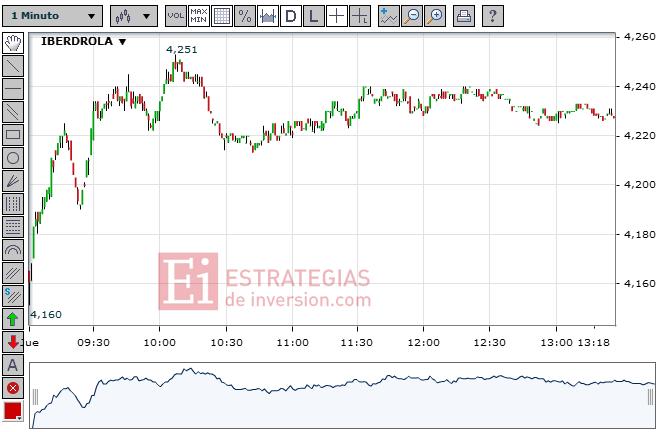The image size is (661, 432).
Task: Select the rectangle drawing tool
Action: click(x=13, y=135)
